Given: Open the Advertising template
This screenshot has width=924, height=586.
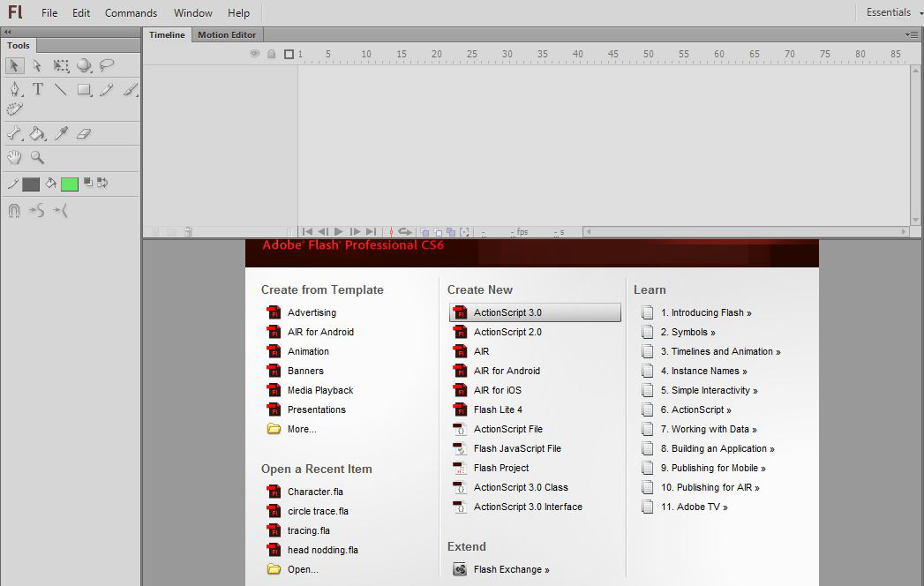Looking at the screenshot, I should click(x=312, y=312).
